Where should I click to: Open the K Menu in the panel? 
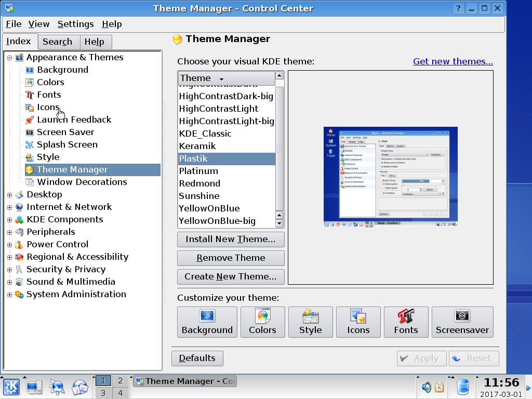11,387
